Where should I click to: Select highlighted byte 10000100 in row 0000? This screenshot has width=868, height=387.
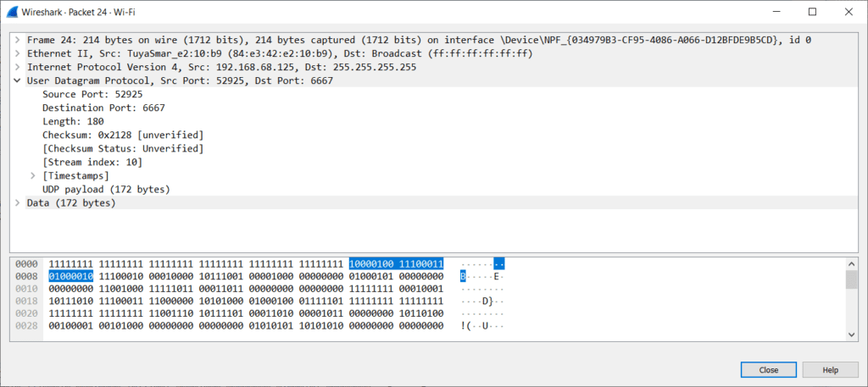[x=371, y=264]
